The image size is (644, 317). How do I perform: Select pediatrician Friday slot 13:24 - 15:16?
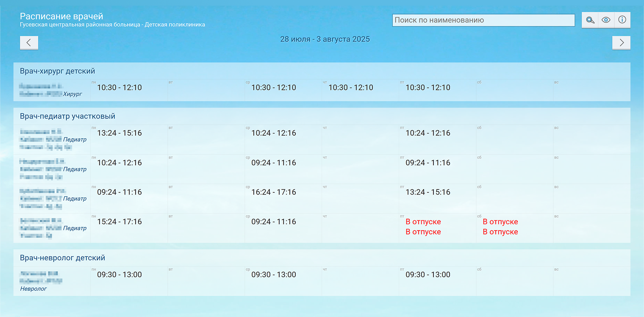[x=428, y=192]
